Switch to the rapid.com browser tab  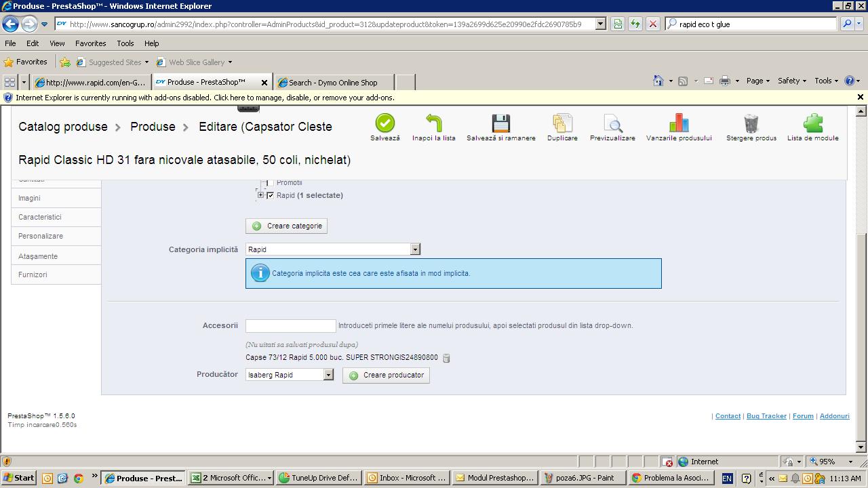pos(92,82)
